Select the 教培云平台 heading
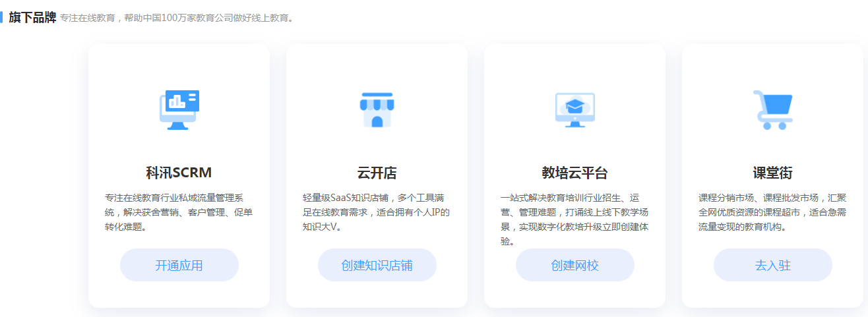Viewport: 868px width, 317px height. tap(574, 173)
